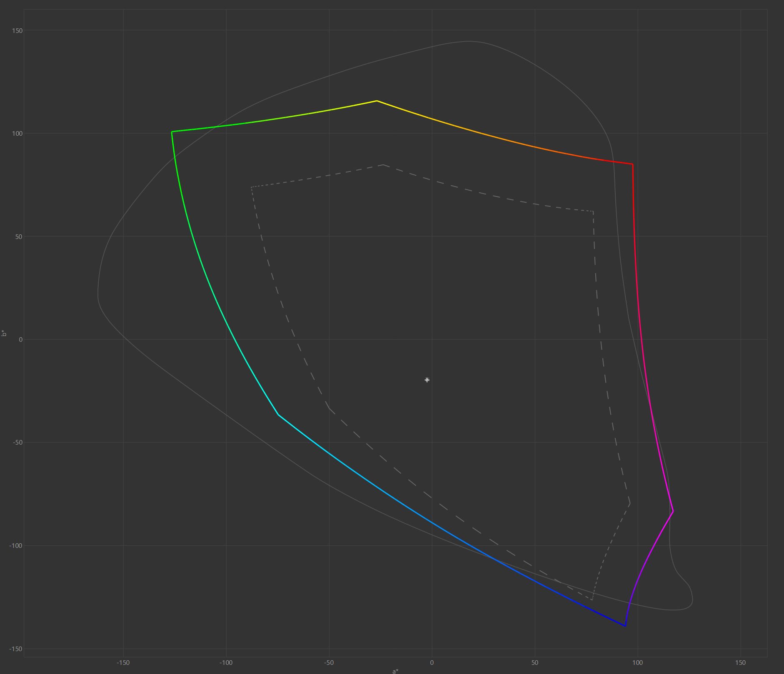The height and width of the screenshot is (674, 784).
Task: Select the 0 tick label on the horizontal axis
Action: click(x=432, y=662)
